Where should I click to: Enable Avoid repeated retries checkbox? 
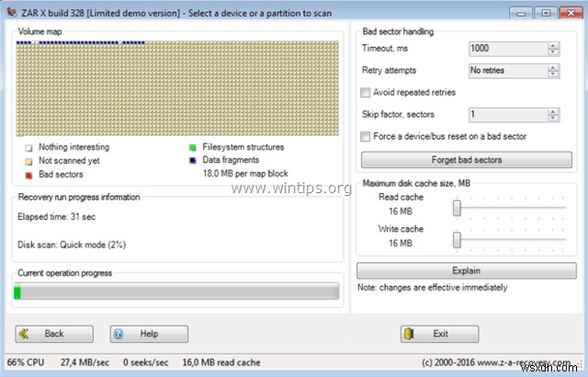(366, 92)
